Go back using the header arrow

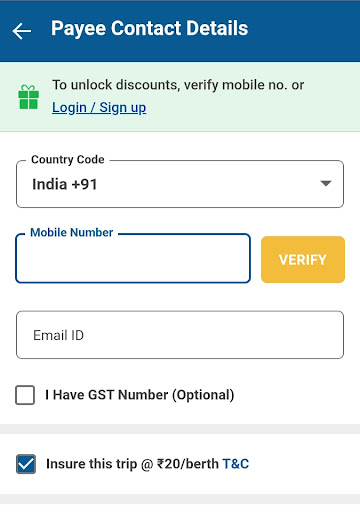[22, 31]
